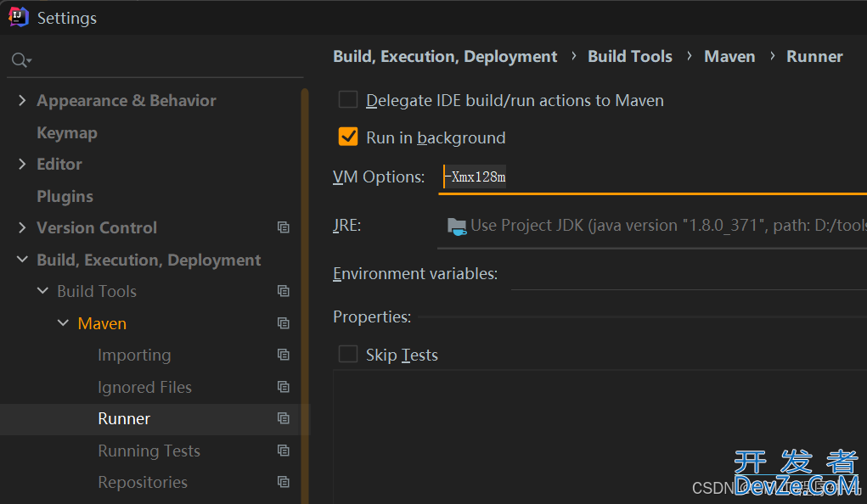This screenshot has height=504, width=867.
Task: Click the project-level icon beside Running Tests
Action: (x=284, y=451)
